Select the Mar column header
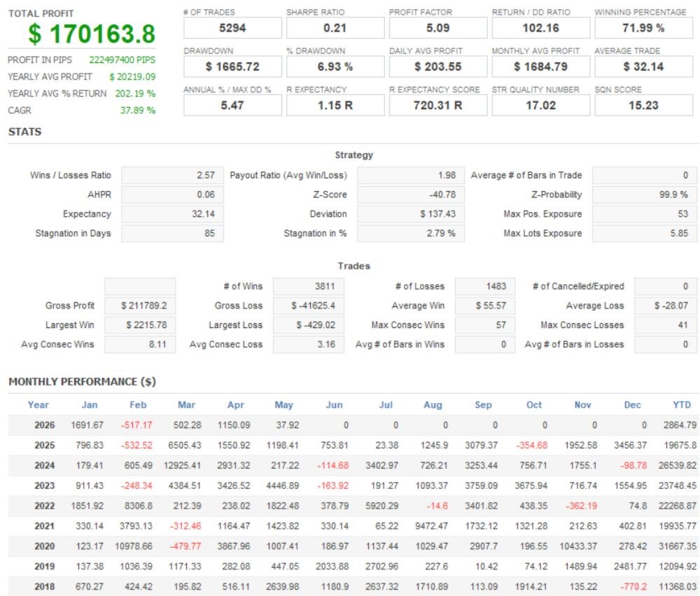This screenshot has width=700, height=596. (186, 405)
